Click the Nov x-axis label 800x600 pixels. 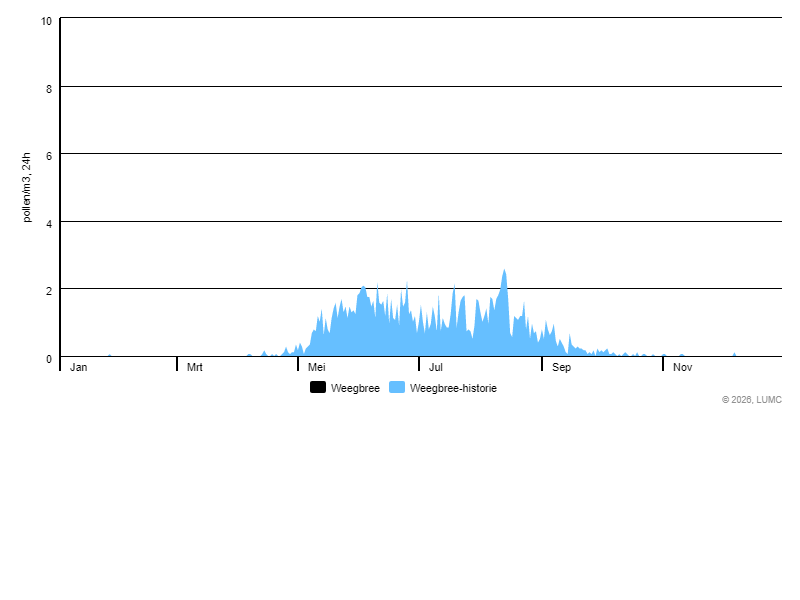tap(682, 367)
